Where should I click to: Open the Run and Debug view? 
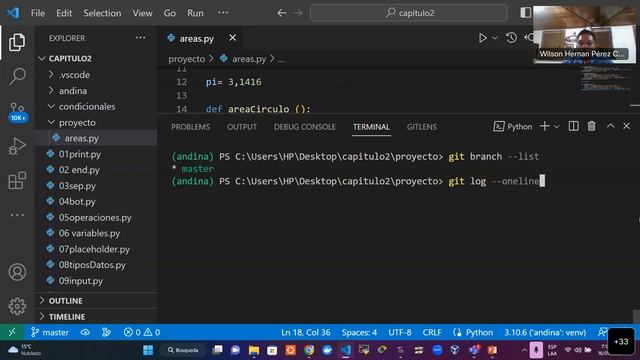tap(17, 146)
